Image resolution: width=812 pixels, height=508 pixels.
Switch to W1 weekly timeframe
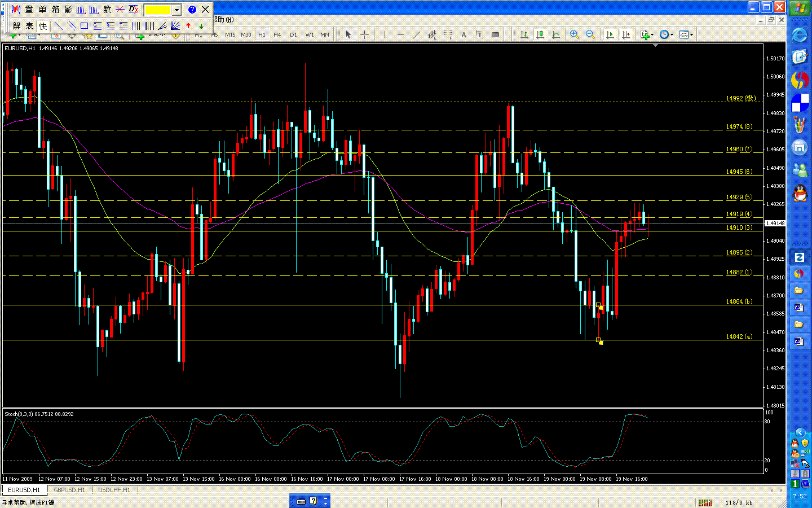coord(310,35)
